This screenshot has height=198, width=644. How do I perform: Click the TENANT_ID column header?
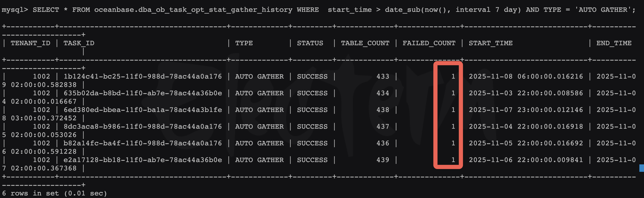[x=30, y=43]
